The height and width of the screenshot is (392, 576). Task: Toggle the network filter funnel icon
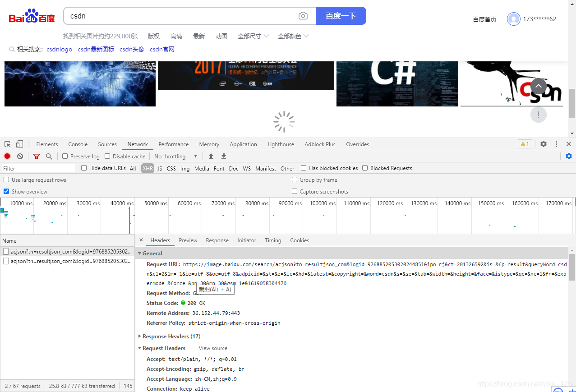[37, 156]
